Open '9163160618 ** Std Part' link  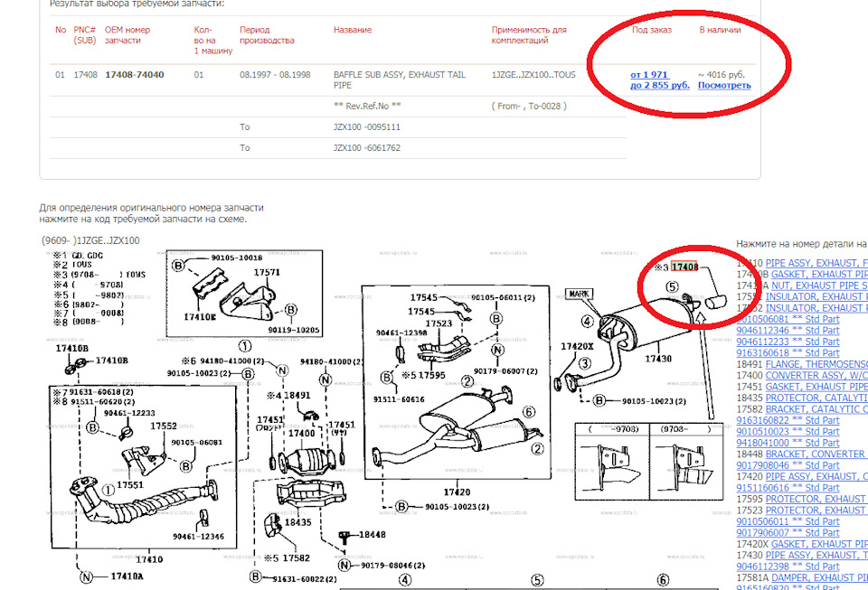[788, 353]
